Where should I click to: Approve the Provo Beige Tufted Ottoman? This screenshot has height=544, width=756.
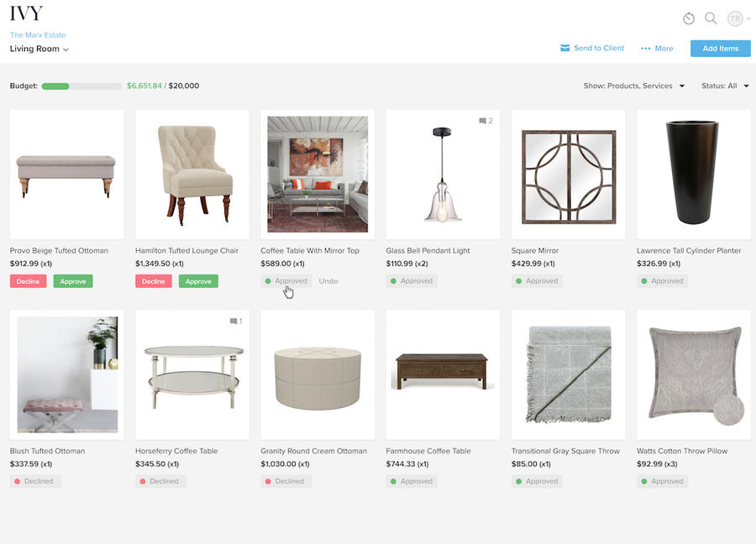coord(73,281)
